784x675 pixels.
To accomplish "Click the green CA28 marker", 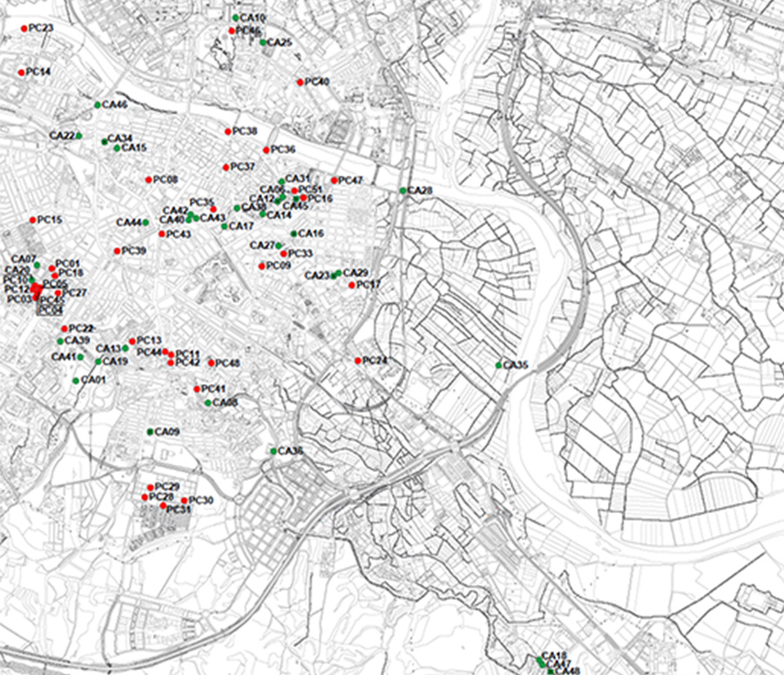I will click(403, 191).
